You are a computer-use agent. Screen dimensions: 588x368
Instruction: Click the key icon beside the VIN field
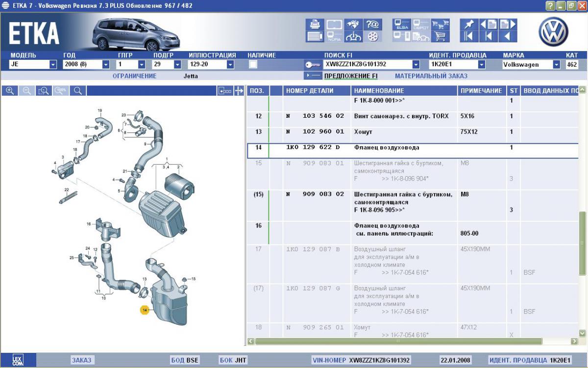[312, 65]
